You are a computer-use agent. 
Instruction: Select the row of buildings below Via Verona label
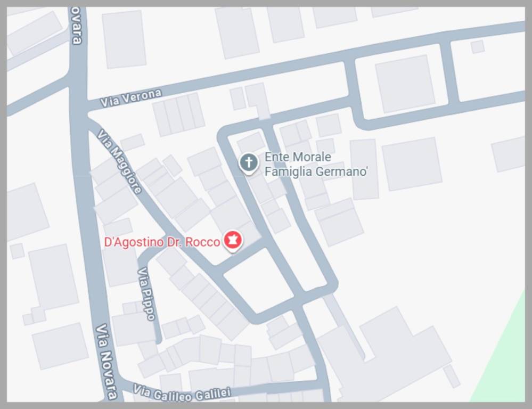click(178, 114)
